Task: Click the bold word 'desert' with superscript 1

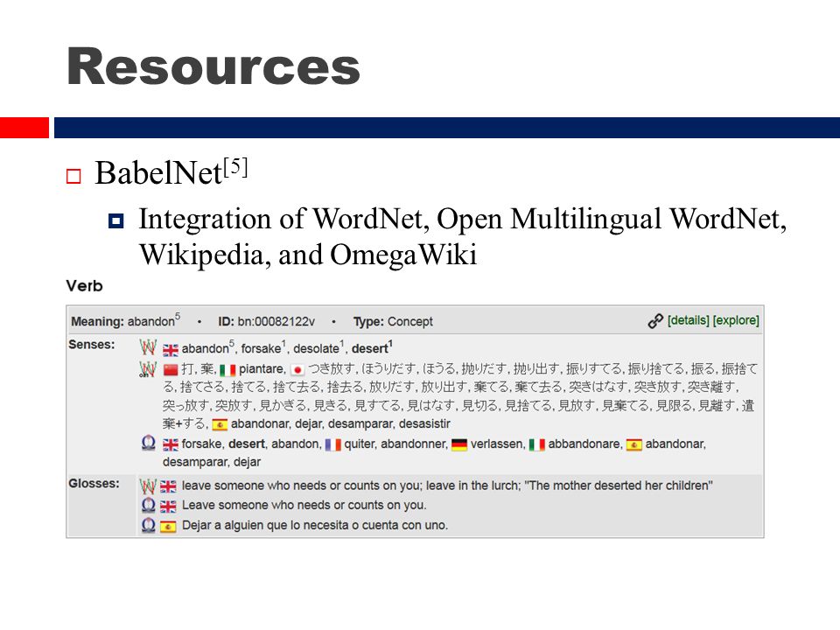Action: pos(372,347)
